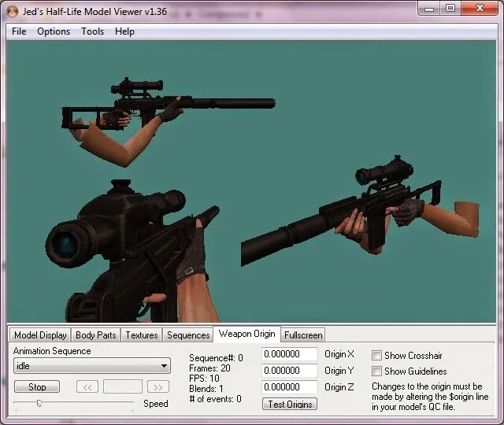Expand the Animation Sequence dropdown showing idle
Viewport: 504px width, 425px height.
pos(92,366)
